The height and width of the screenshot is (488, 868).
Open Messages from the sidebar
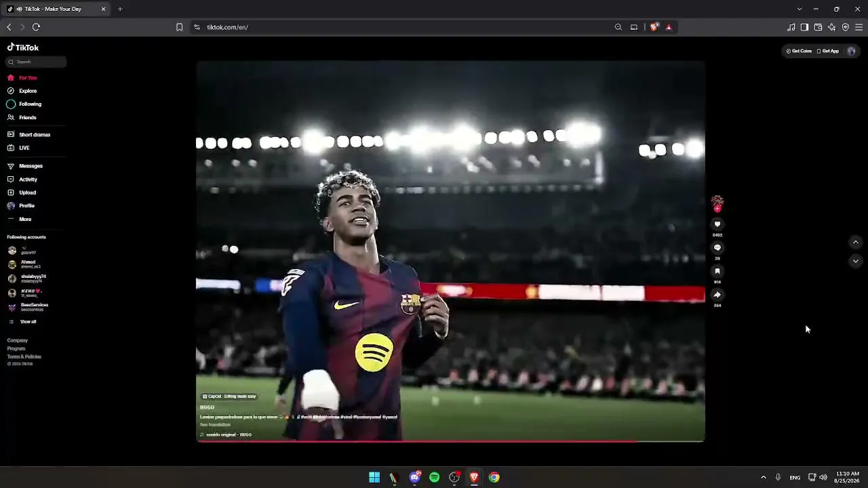pos(25,166)
